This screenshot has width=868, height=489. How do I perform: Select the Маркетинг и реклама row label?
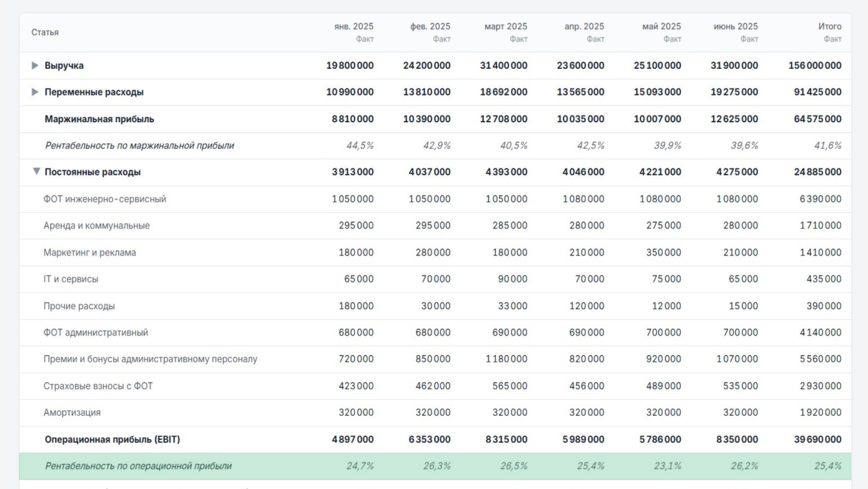90,253
